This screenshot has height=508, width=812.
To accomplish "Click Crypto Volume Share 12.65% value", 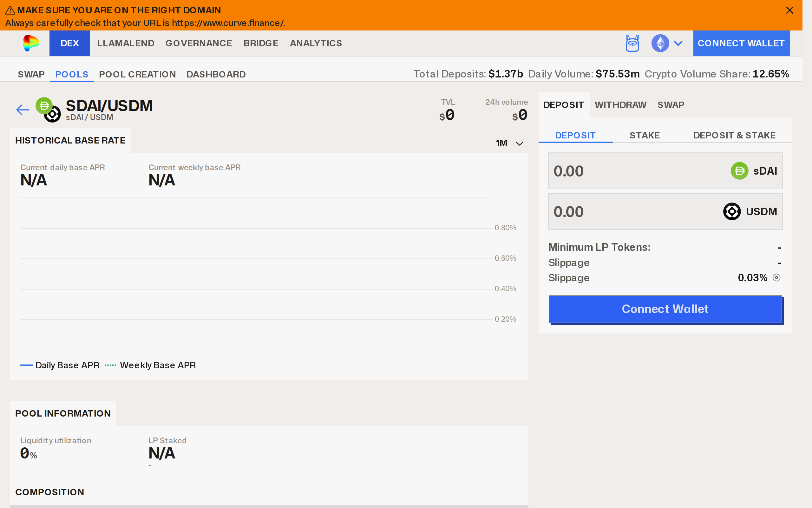I will [x=771, y=74].
